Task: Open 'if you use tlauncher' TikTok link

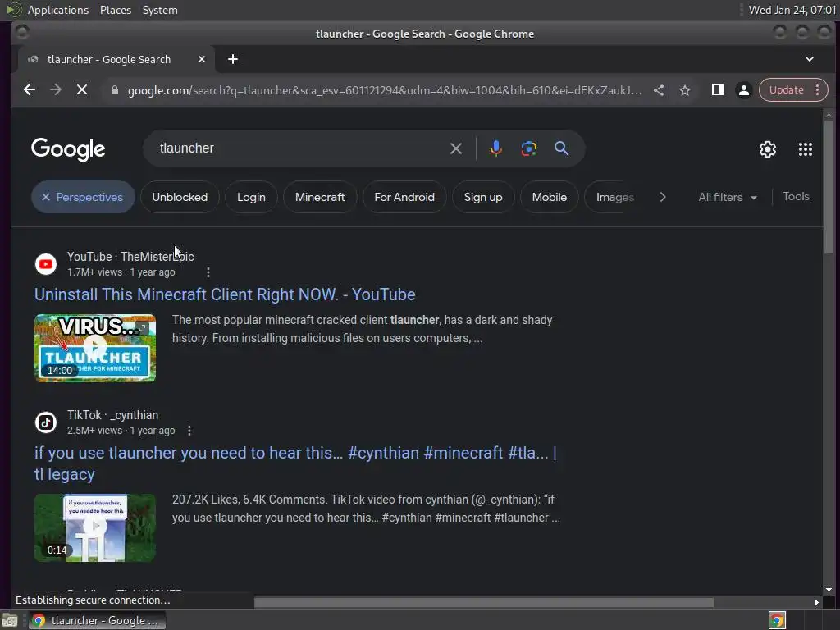Action: 295,463
